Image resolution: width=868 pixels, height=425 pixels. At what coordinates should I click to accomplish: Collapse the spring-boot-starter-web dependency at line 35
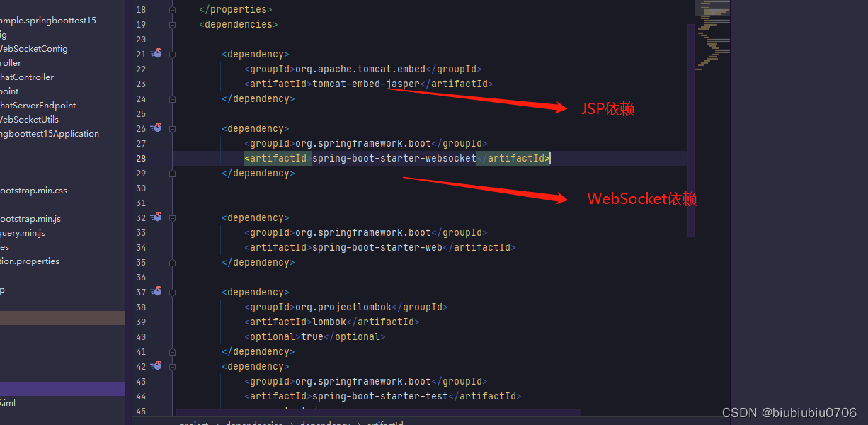point(171,262)
